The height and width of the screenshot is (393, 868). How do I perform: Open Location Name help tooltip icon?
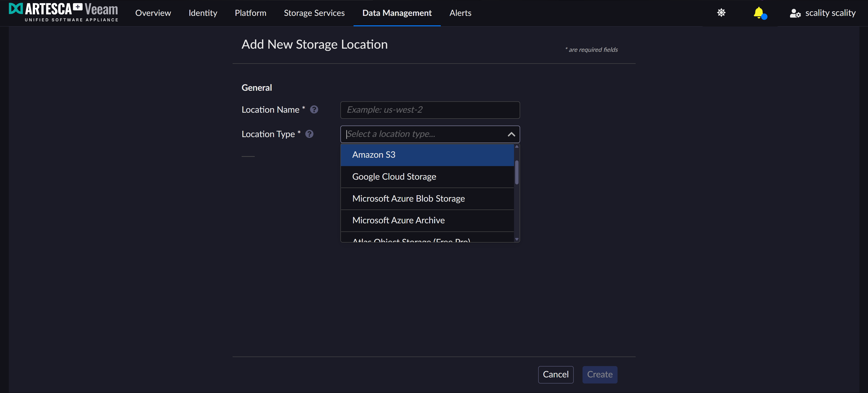(314, 110)
